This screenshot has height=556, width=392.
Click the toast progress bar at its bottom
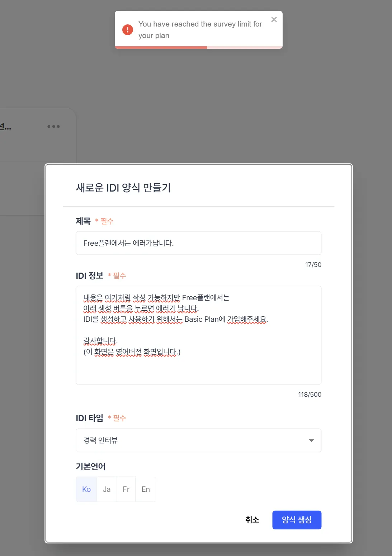click(x=199, y=47)
